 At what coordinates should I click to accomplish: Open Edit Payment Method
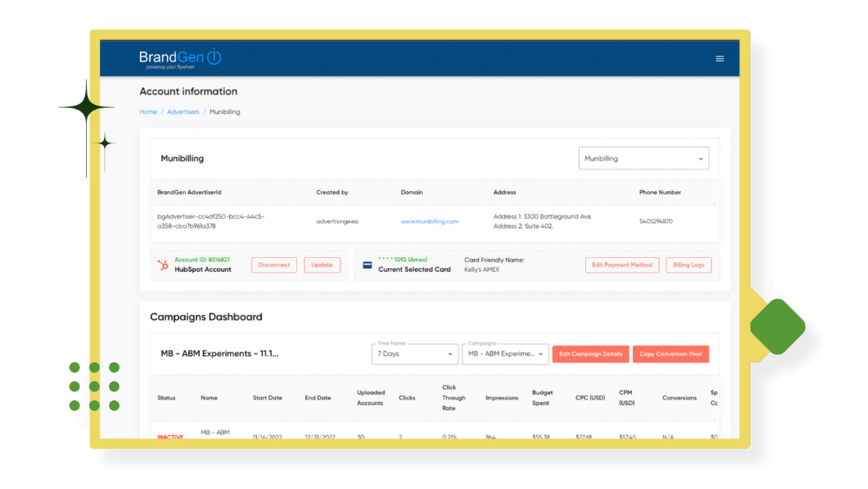621,265
